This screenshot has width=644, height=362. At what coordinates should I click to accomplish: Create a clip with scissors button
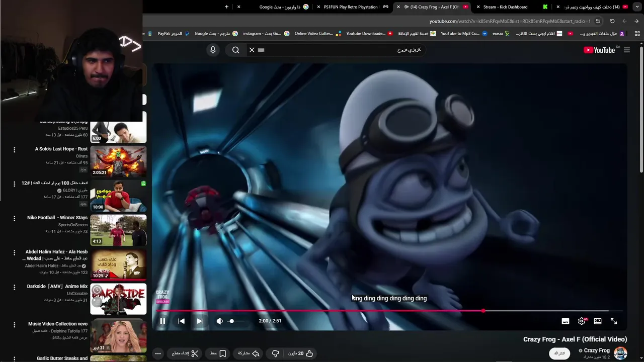tap(185, 353)
